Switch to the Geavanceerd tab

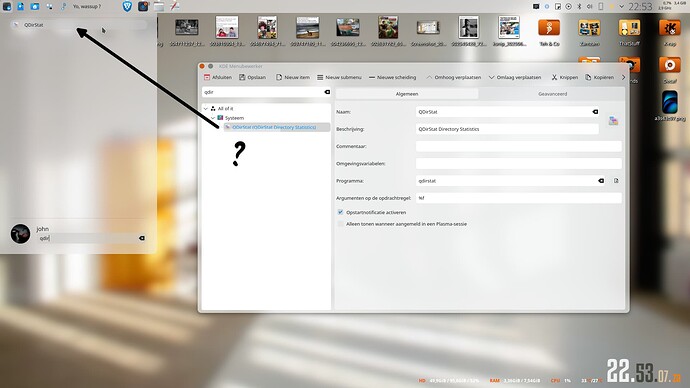(x=552, y=94)
